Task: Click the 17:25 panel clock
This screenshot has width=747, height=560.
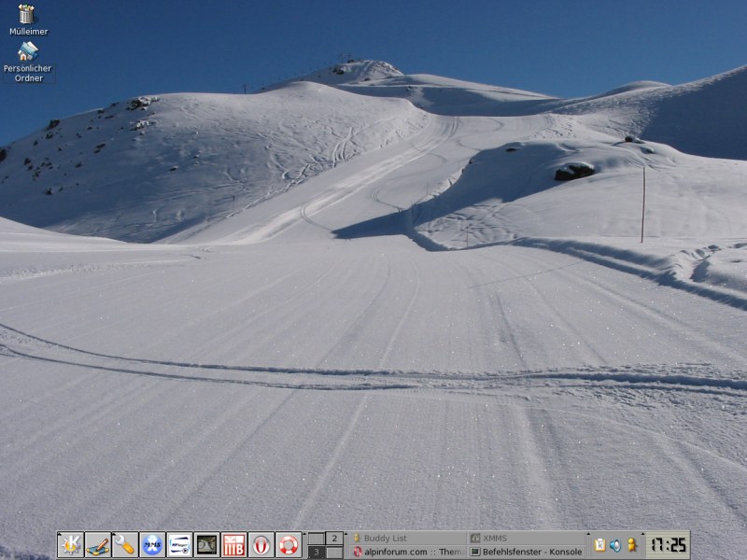Action: coord(668,544)
